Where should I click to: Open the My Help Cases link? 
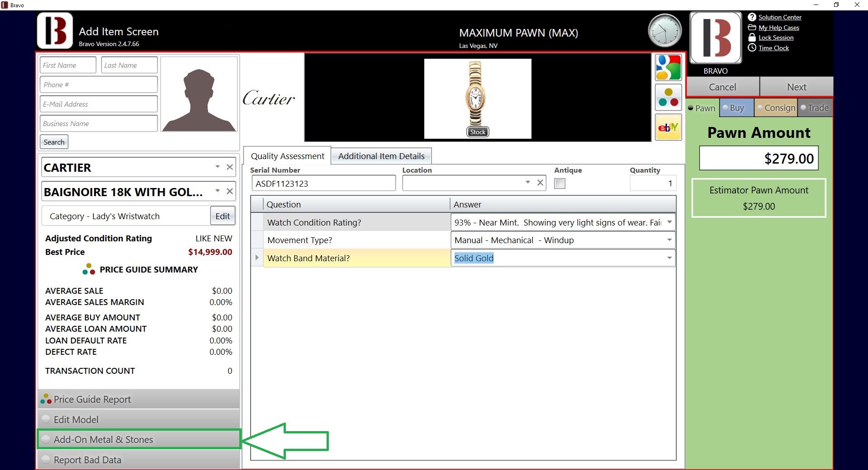779,28
